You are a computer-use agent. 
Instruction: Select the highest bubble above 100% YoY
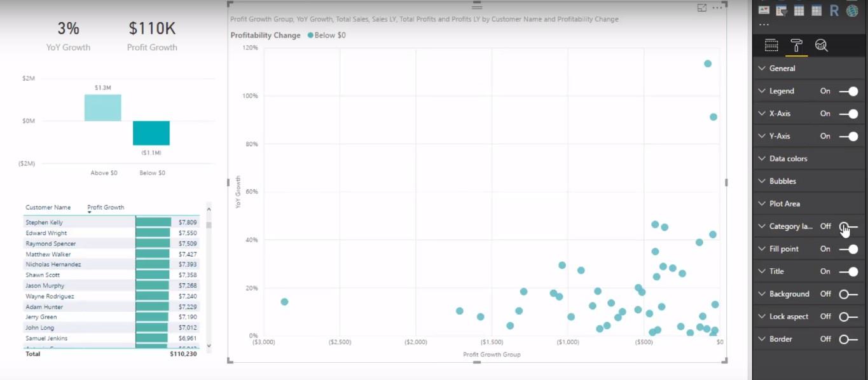708,64
